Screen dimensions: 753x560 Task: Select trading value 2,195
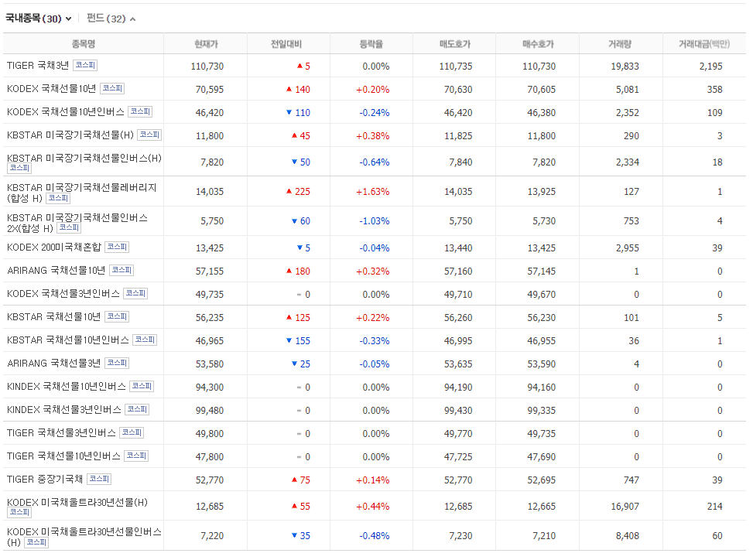710,67
